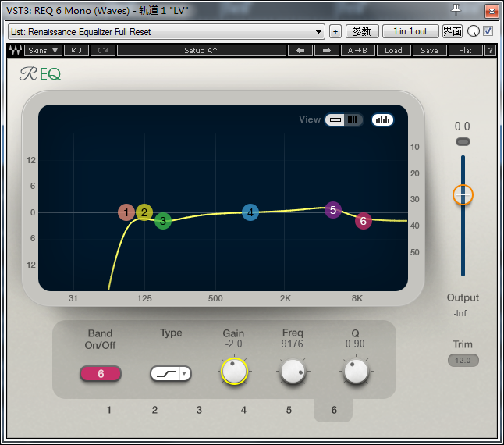504x445 pixels.
Task: Click the wet/dry knob in host bar
Action: (473, 31)
